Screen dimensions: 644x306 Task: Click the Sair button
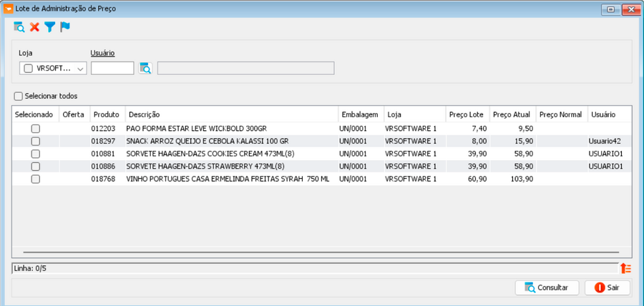coord(608,287)
